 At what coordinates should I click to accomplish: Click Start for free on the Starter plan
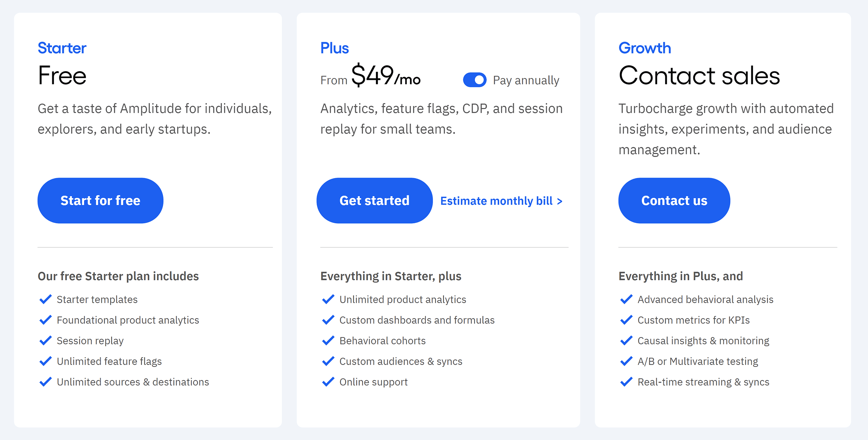(x=100, y=200)
